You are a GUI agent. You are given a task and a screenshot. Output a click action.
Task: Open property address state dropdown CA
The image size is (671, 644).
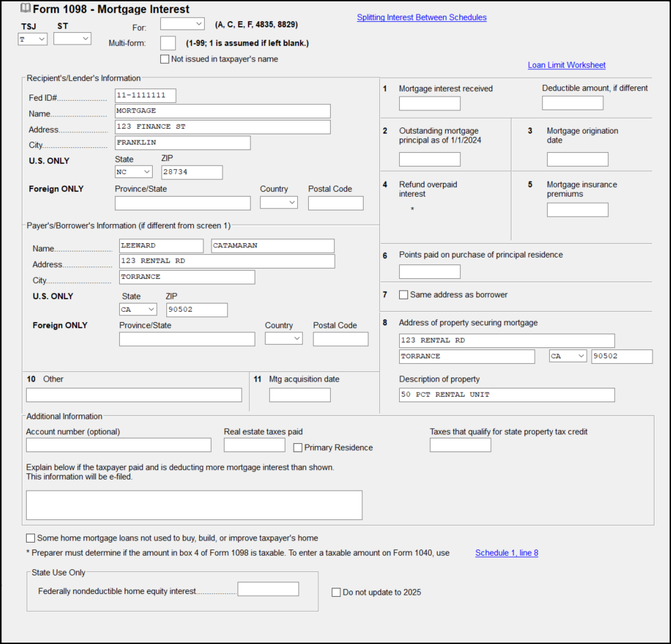point(568,356)
